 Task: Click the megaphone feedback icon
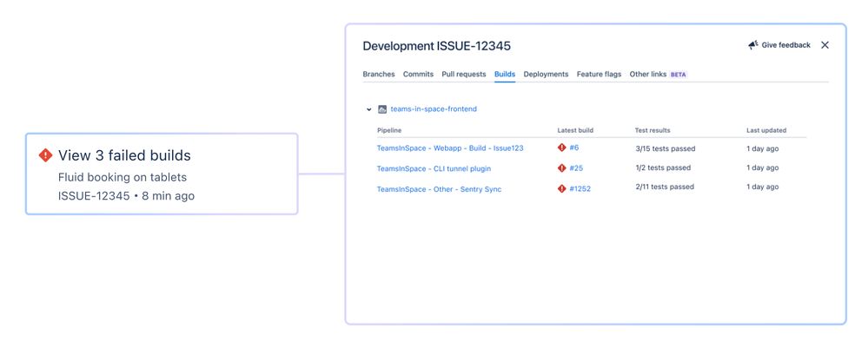tap(752, 45)
